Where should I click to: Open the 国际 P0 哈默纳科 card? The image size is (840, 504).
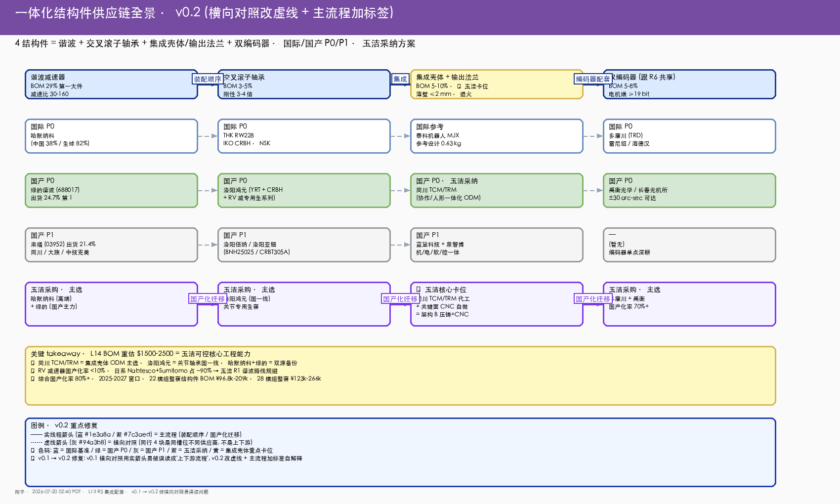pyautogui.click(x=111, y=136)
